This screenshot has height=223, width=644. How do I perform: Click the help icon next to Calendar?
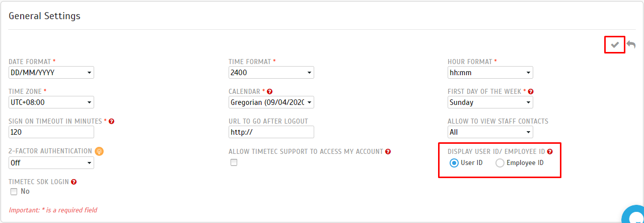(x=269, y=92)
